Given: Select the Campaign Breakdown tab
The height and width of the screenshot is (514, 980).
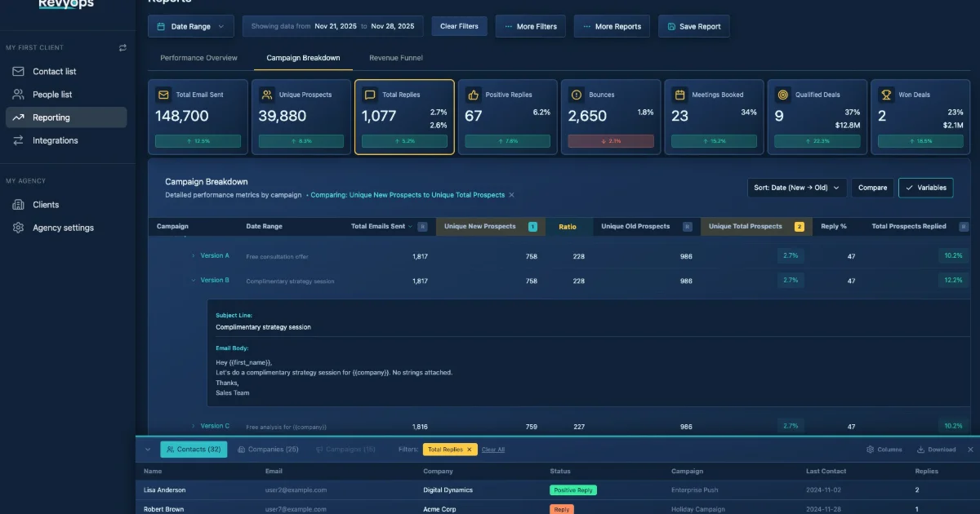Looking at the screenshot, I should click(x=303, y=58).
